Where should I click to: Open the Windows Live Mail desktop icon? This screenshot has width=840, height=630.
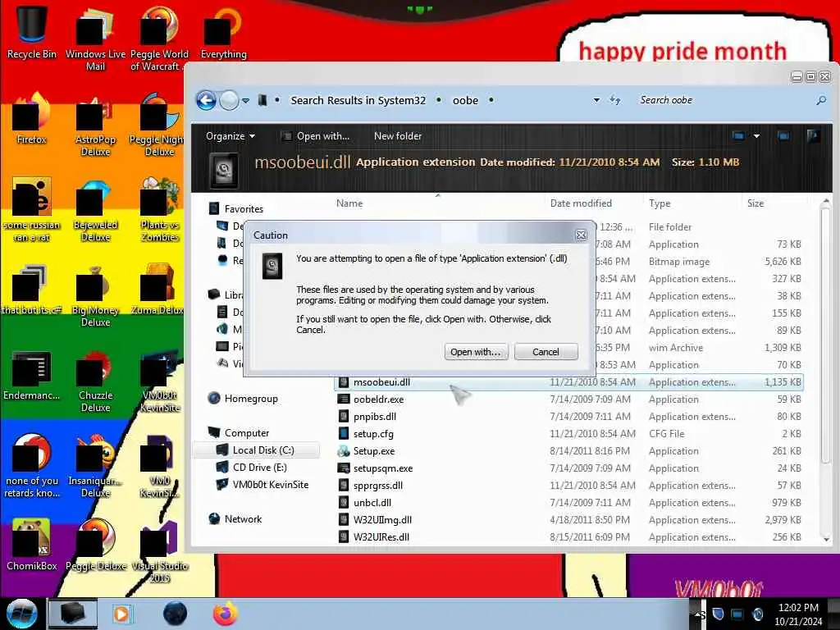click(95, 38)
